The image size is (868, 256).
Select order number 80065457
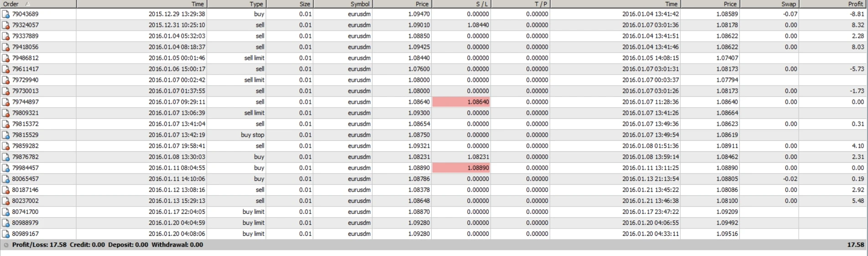click(x=25, y=179)
